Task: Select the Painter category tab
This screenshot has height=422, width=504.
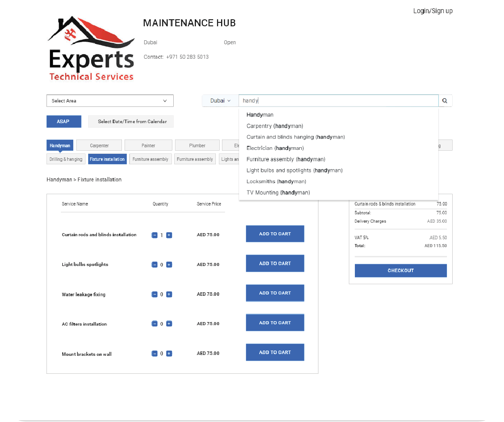Action: click(148, 145)
